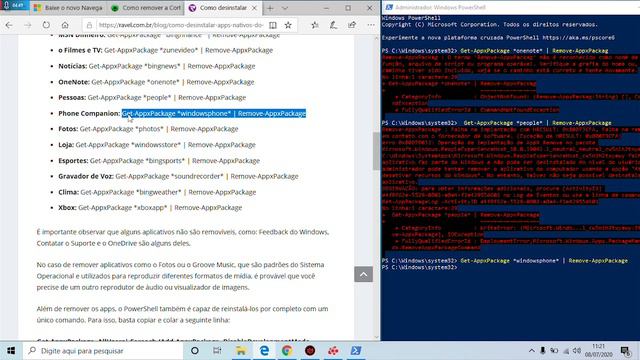
Task: Open the red dotted app icon on taskbar
Action: (333, 351)
